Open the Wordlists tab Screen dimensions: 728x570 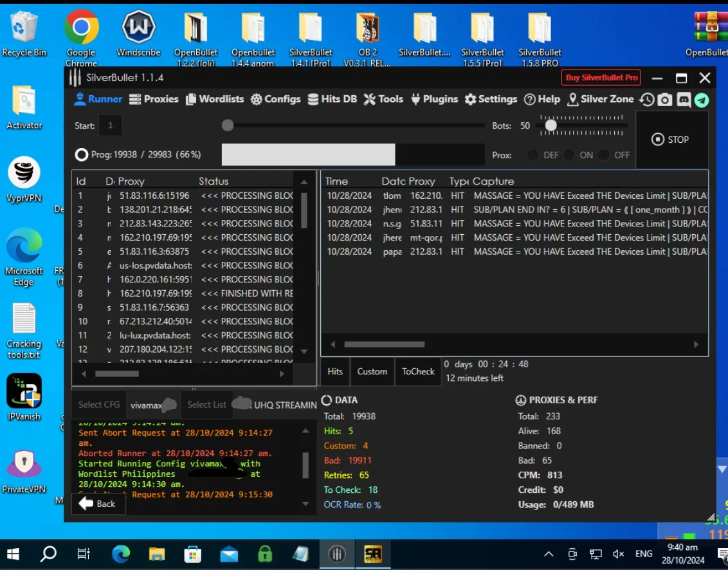(215, 99)
